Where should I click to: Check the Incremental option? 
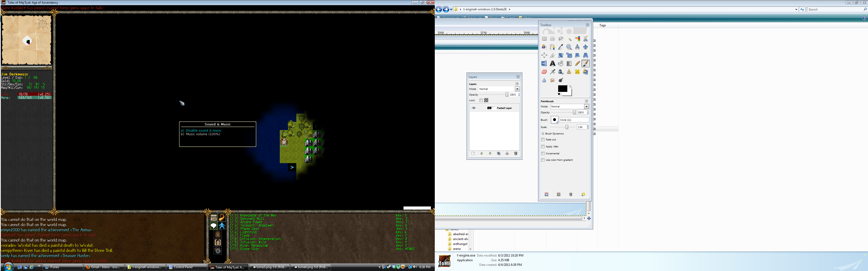coord(543,153)
